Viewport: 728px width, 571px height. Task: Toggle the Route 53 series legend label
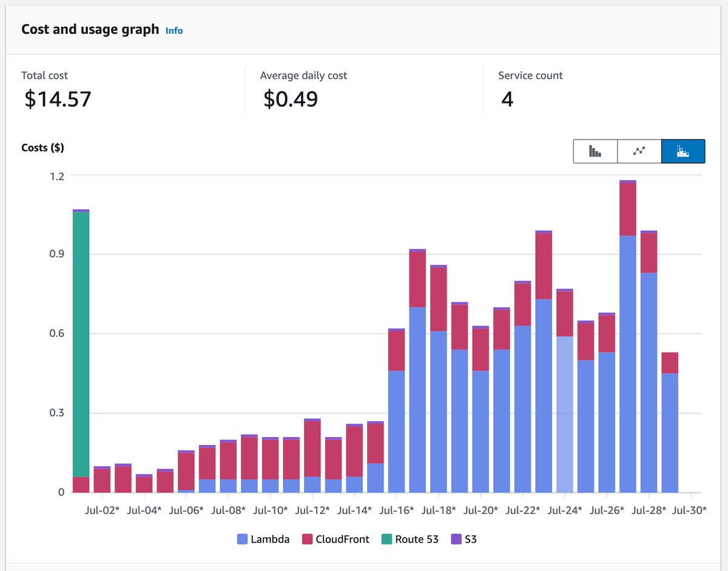pos(417,539)
